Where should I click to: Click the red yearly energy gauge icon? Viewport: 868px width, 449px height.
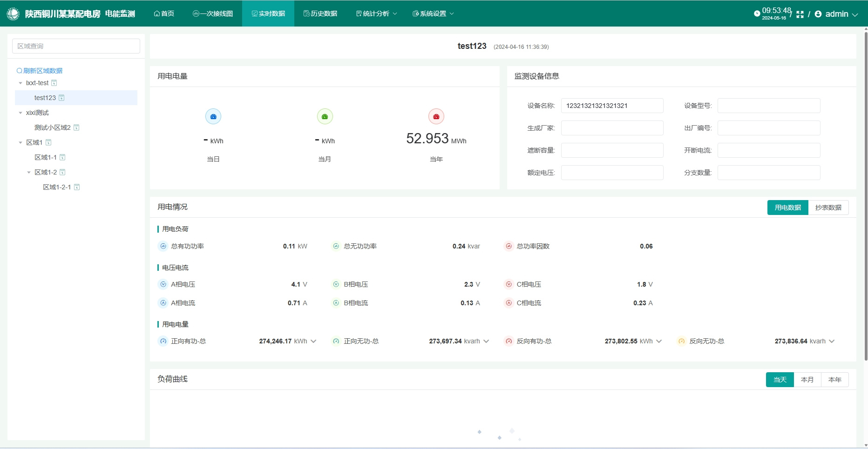point(436,116)
